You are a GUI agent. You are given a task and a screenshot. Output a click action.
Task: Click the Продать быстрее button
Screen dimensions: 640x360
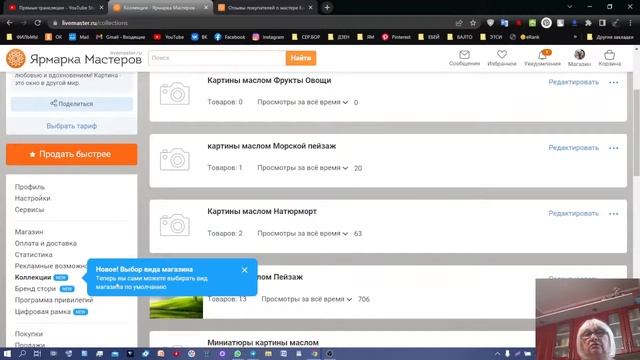[x=71, y=154]
